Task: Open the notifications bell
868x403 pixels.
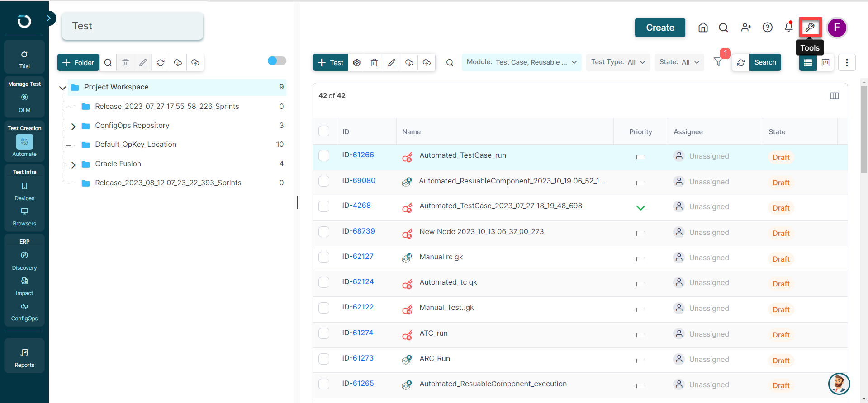Action: pyautogui.click(x=789, y=27)
